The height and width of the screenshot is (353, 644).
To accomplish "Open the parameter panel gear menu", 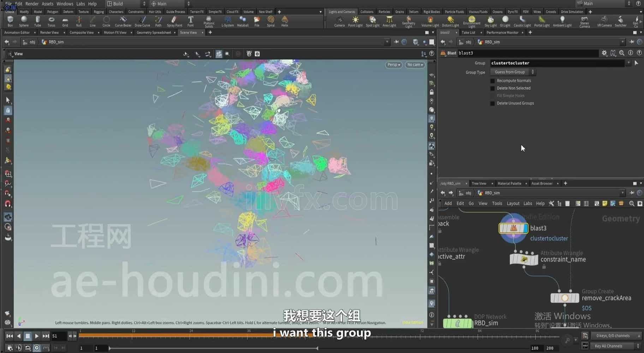I will click(x=604, y=53).
